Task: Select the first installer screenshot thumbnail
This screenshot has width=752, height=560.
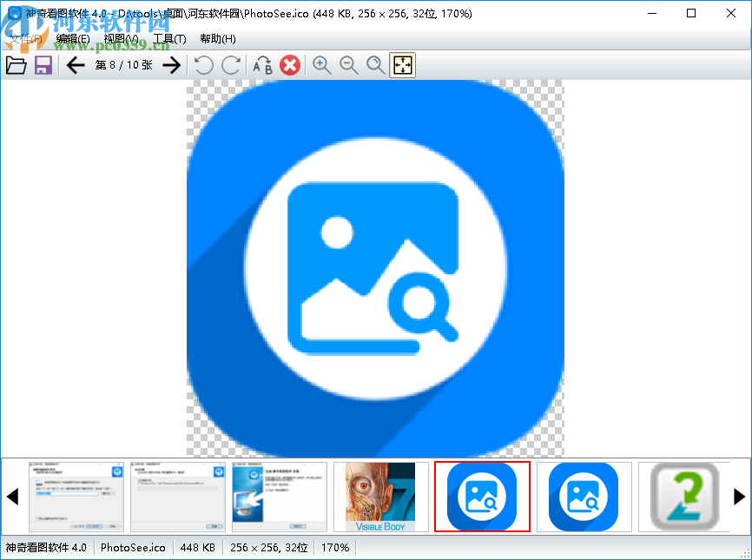Action: click(76, 497)
